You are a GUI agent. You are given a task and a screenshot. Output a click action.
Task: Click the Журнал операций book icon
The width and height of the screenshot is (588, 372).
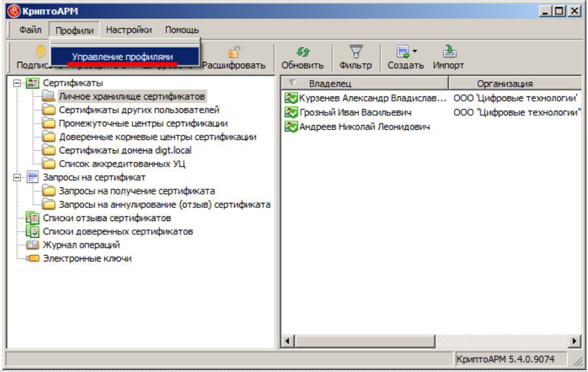point(33,245)
